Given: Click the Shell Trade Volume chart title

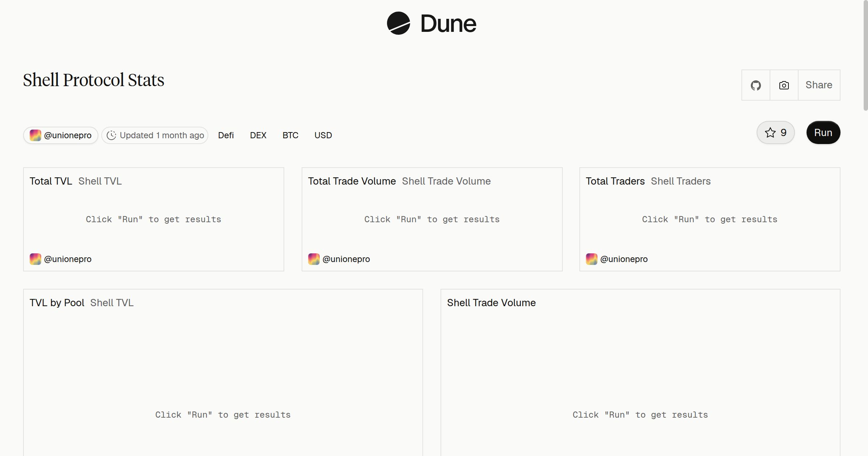Looking at the screenshot, I should 492,303.
